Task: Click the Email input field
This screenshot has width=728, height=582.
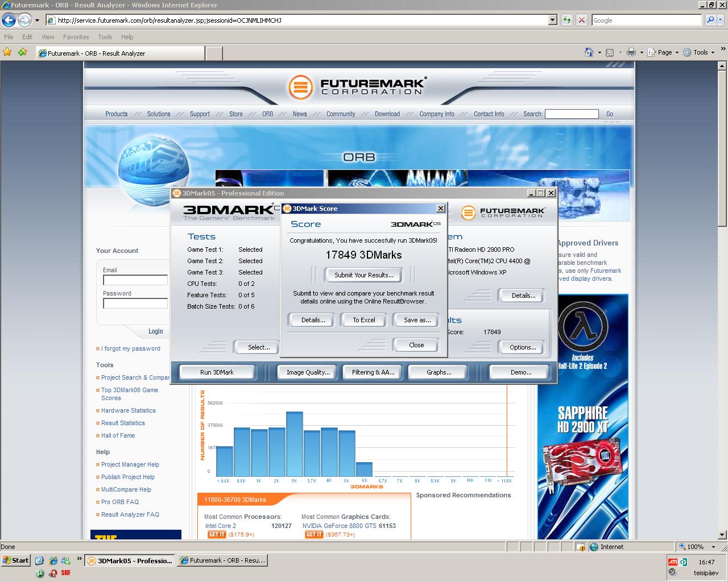Action: pyautogui.click(x=135, y=280)
